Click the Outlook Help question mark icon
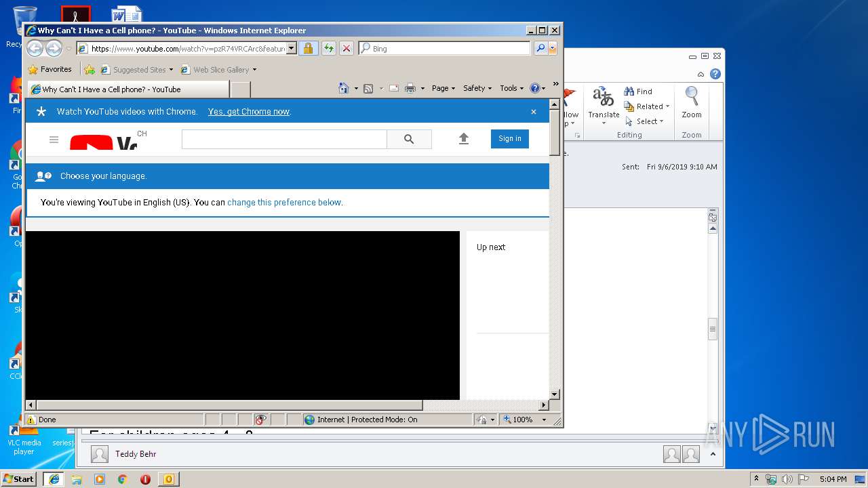Viewport: 868px width, 488px height. [x=715, y=74]
